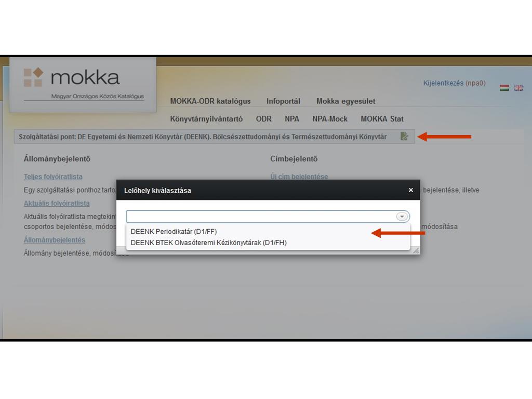Go to Infoportál menu item
The height and width of the screenshot is (399, 532).
click(x=283, y=101)
